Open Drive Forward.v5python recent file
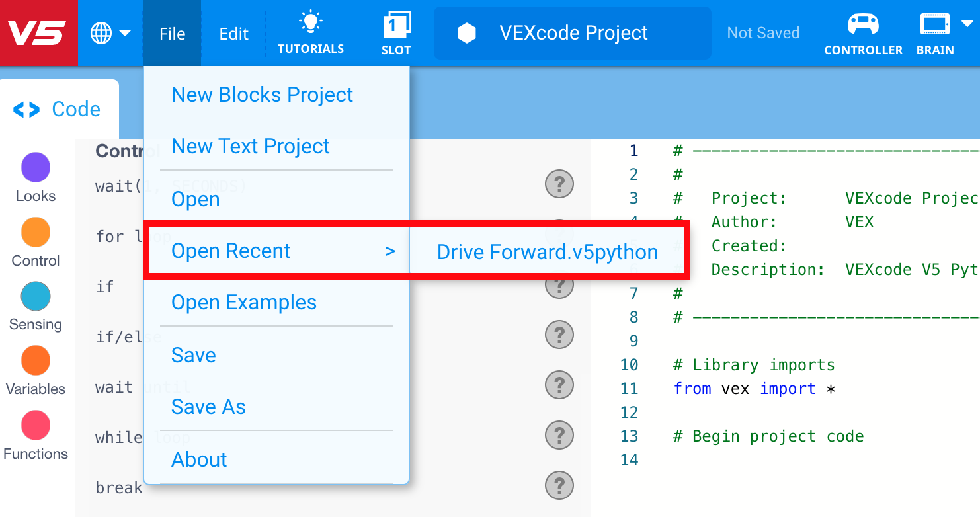Screen dimensions: 980x517 pos(548,252)
